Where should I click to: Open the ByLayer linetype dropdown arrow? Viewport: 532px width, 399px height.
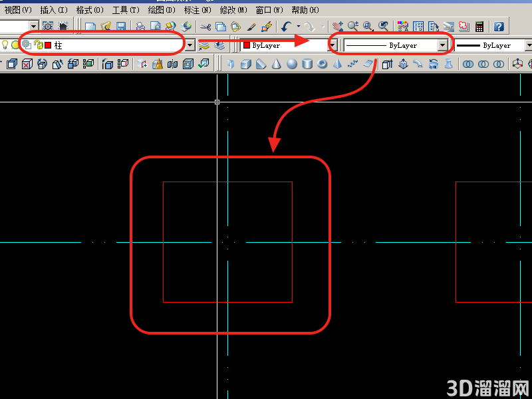point(442,45)
